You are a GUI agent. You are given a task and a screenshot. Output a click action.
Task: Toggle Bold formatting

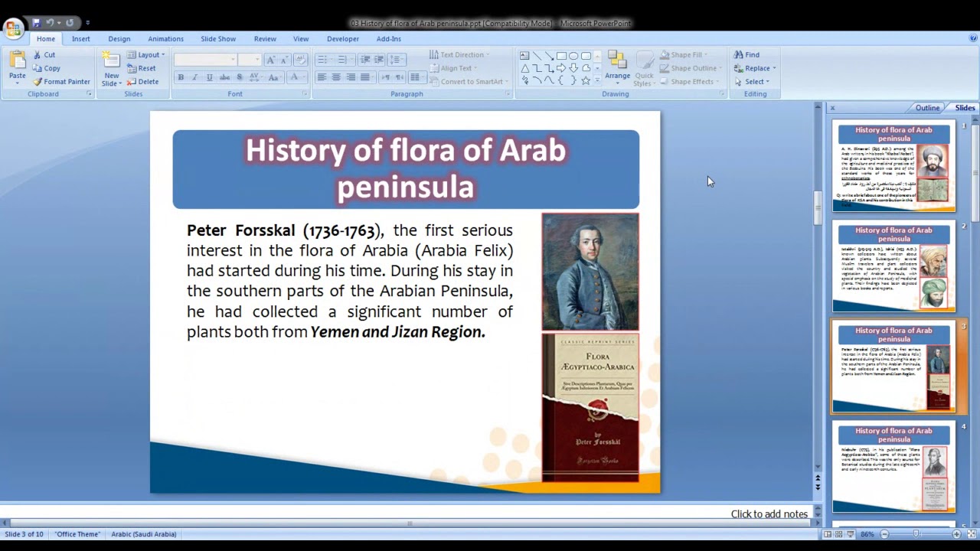click(x=181, y=77)
